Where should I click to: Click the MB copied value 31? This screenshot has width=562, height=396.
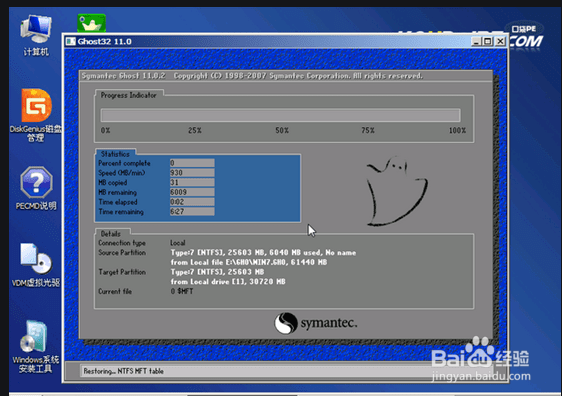pyautogui.click(x=192, y=182)
